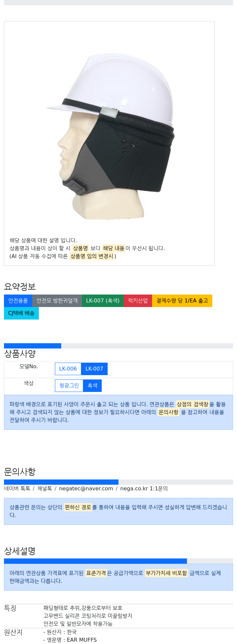Select the 형광그린 color option
The height and width of the screenshot is (644, 237).
point(69,386)
